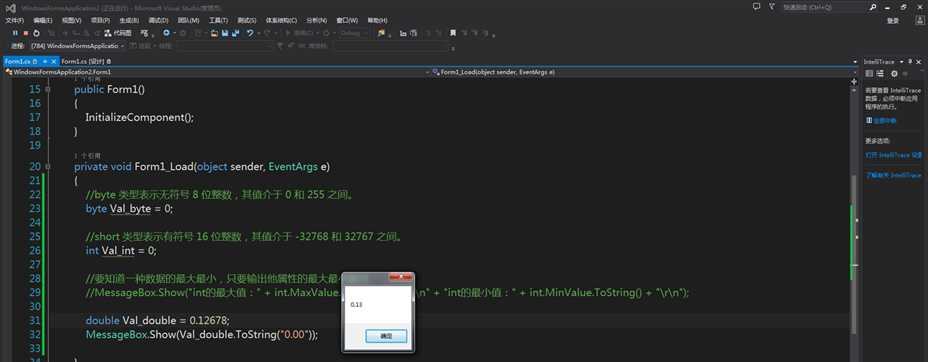Viewport: 928px width, 362px height.
Task: Open the WindowsFormsApplication2.Form1 class dropdown
Action: 216,72
